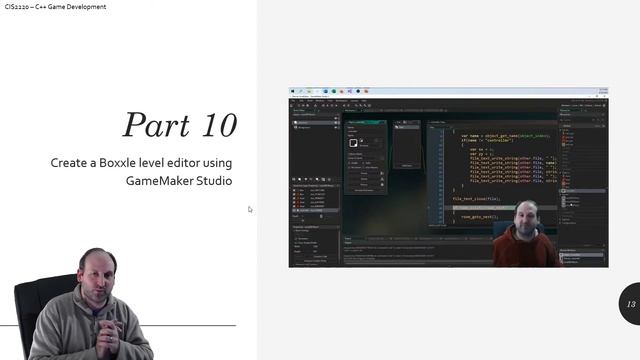Screen dimensions: 640x360
Task: Click 'Create a Boxxle level editor using' text
Action: pos(141,162)
